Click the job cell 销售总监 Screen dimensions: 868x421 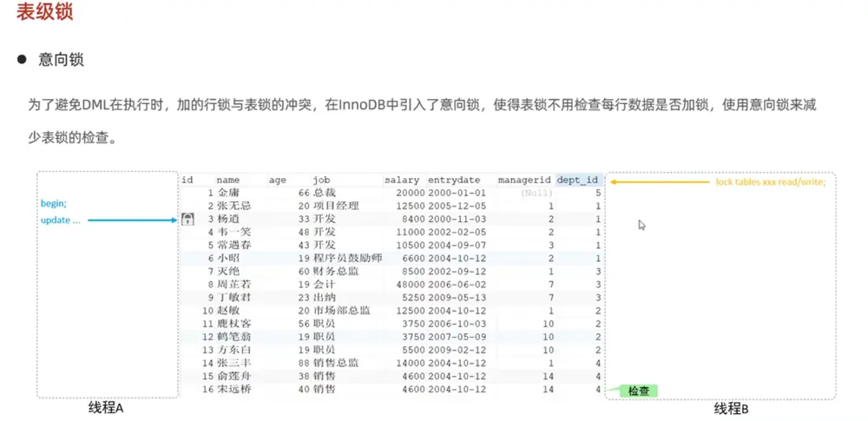(x=336, y=363)
